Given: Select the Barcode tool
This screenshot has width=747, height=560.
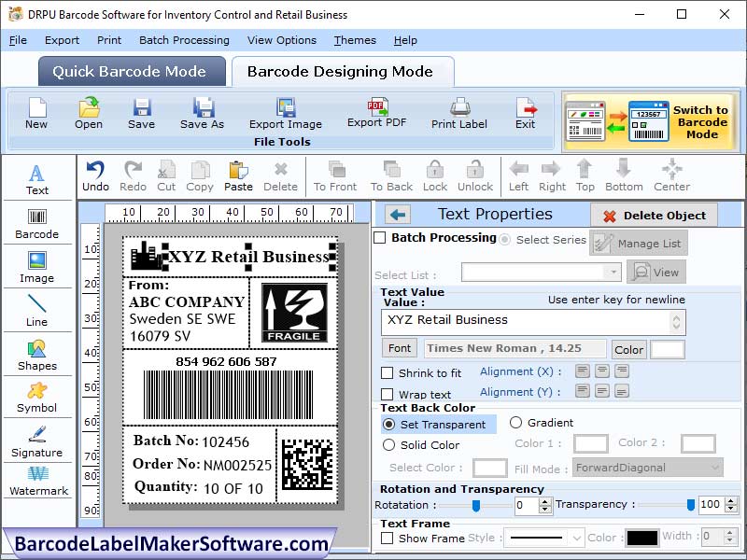Looking at the screenshot, I should 37,221.
